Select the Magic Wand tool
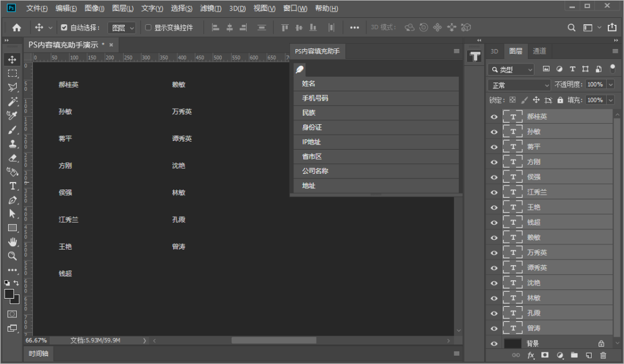 pos(12,102)
